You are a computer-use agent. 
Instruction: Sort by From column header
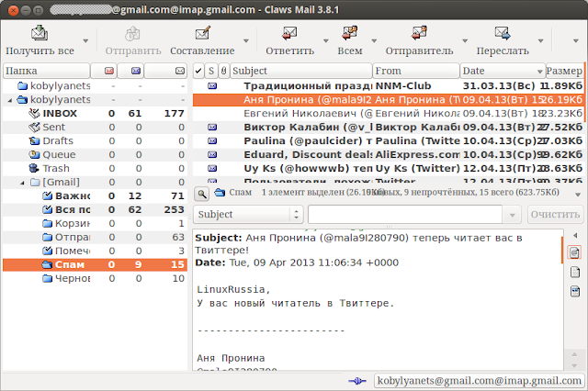click(x=416, y=71)
